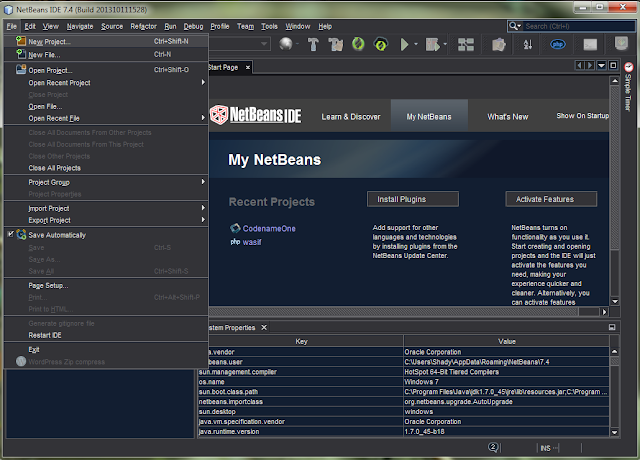Screen dimensions: 640x460
Task: Click the Simple Timer clock icon
Action: (x=629, y=67)
